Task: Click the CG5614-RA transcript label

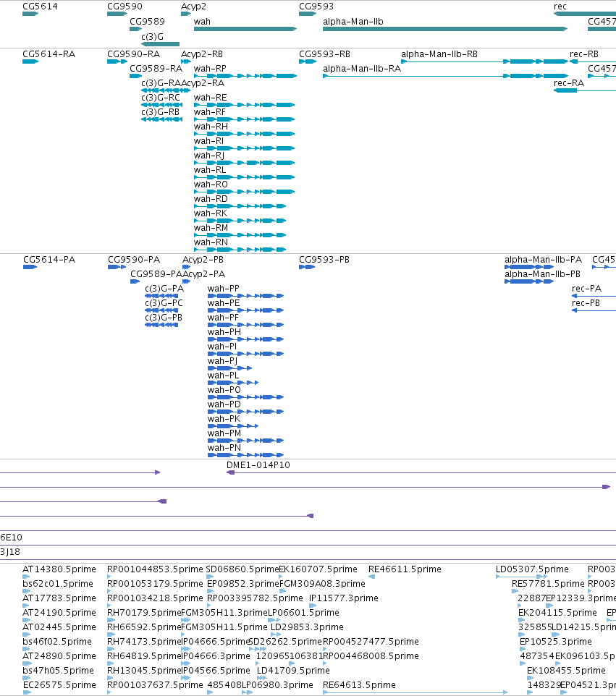Action: point(48,54)
